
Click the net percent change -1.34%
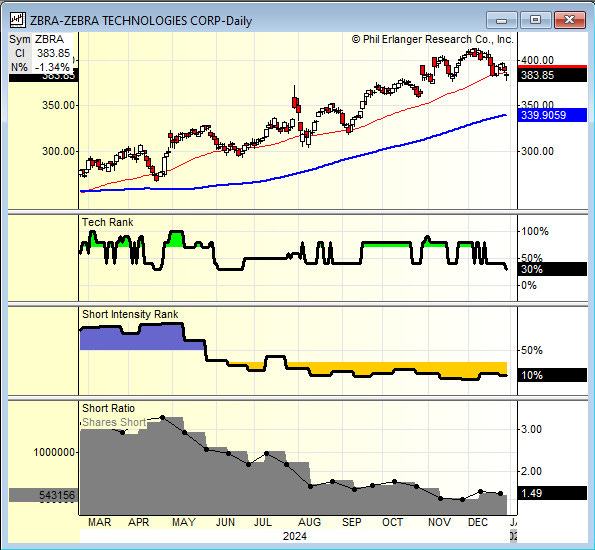coord(52,67)
